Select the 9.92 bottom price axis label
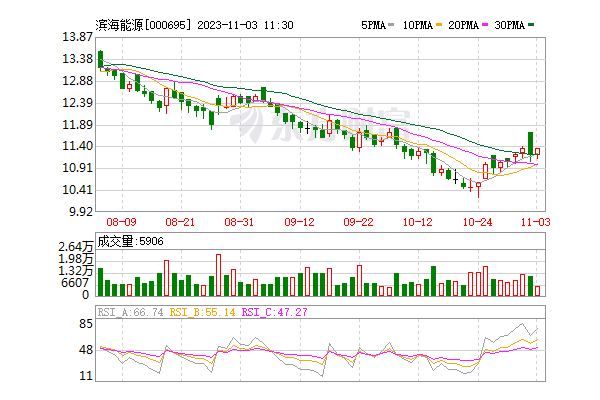This screenshot has width=600, height=400. coord(81,212)
